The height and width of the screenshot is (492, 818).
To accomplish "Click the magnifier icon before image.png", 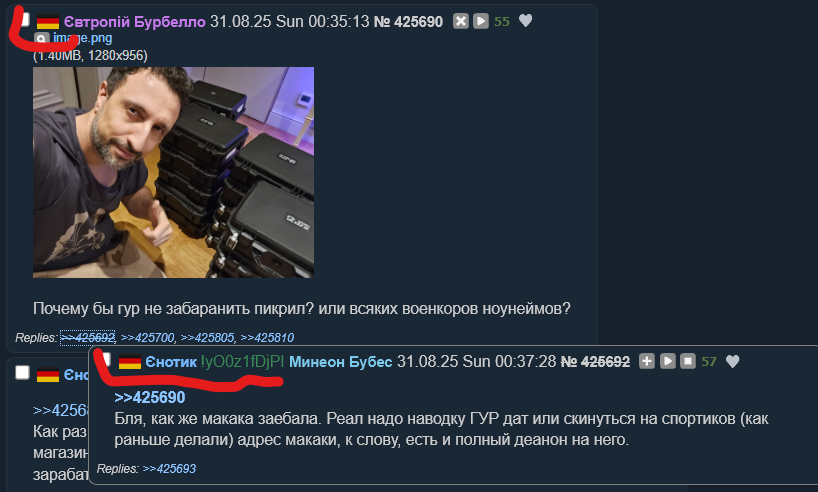I will tap(42, 39).
